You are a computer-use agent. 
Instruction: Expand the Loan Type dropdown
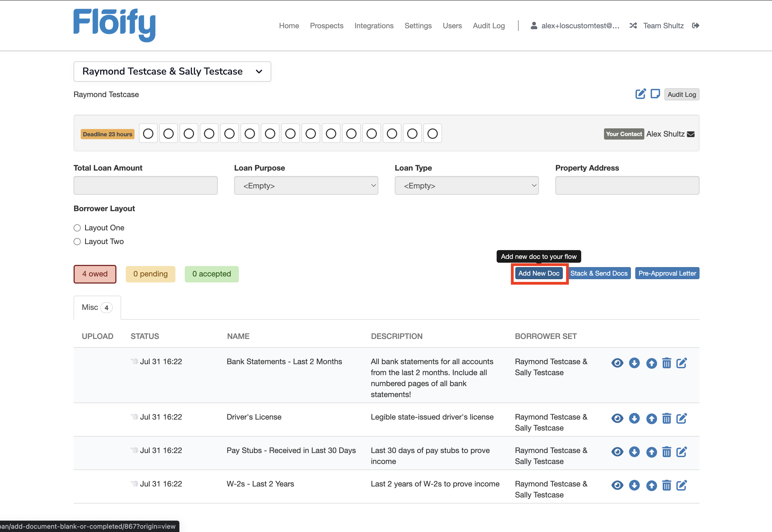(466, 186)
